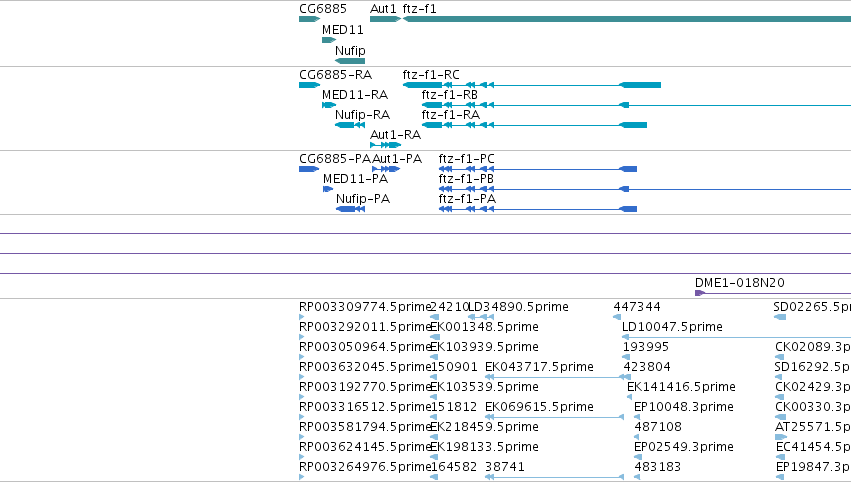
Task: Click the ftz-f1-PB protein label
Action: coord(466,179)
